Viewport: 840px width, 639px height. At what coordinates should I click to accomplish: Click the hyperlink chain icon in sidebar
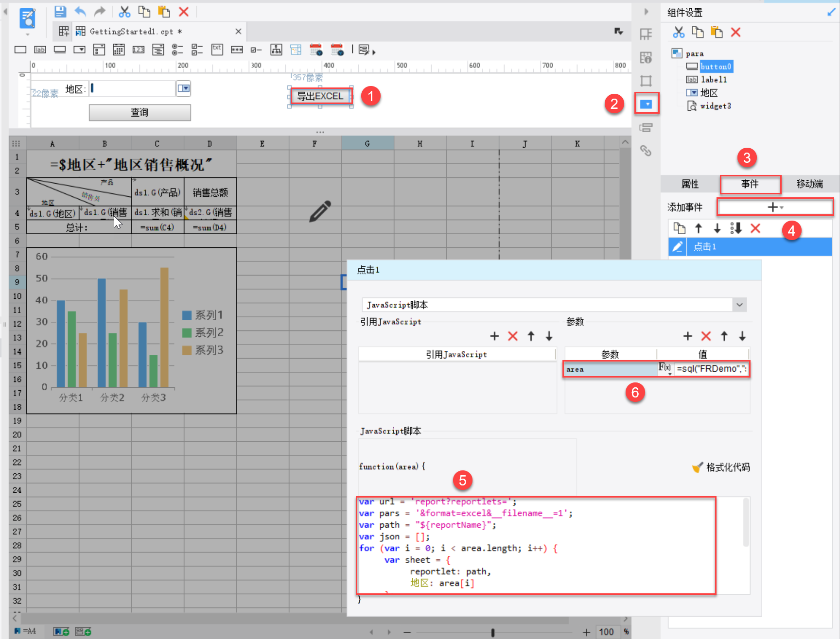(646, 151)
